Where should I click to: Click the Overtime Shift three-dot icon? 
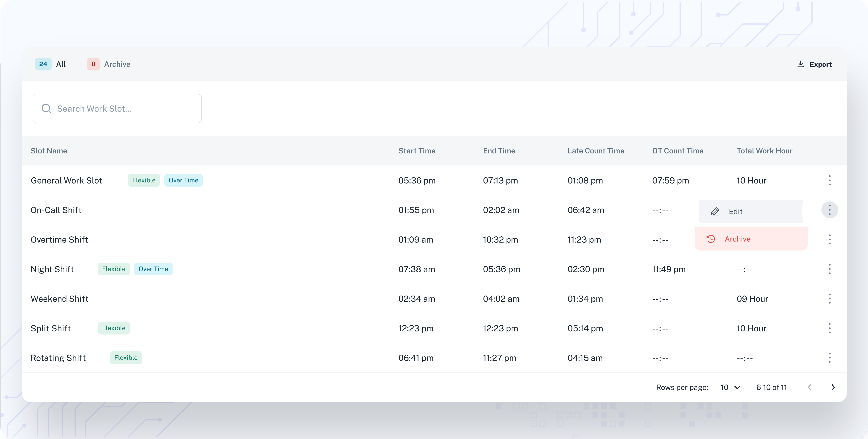point(829,239)
